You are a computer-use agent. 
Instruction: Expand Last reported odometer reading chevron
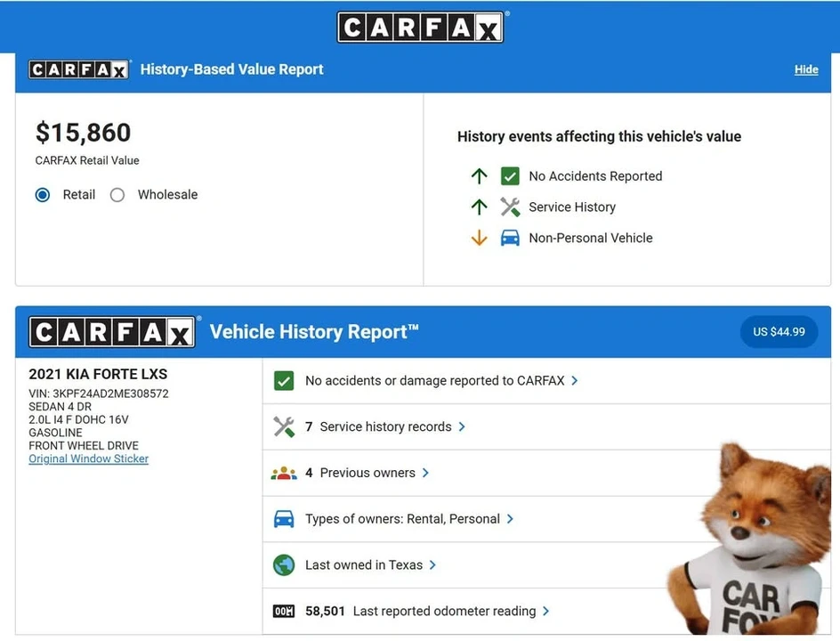coord(545,611)
